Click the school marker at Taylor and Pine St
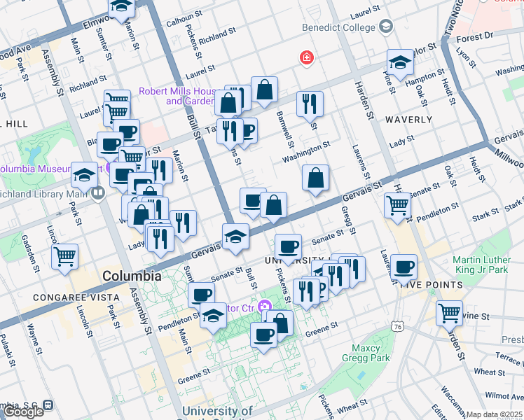 (400, 64)
